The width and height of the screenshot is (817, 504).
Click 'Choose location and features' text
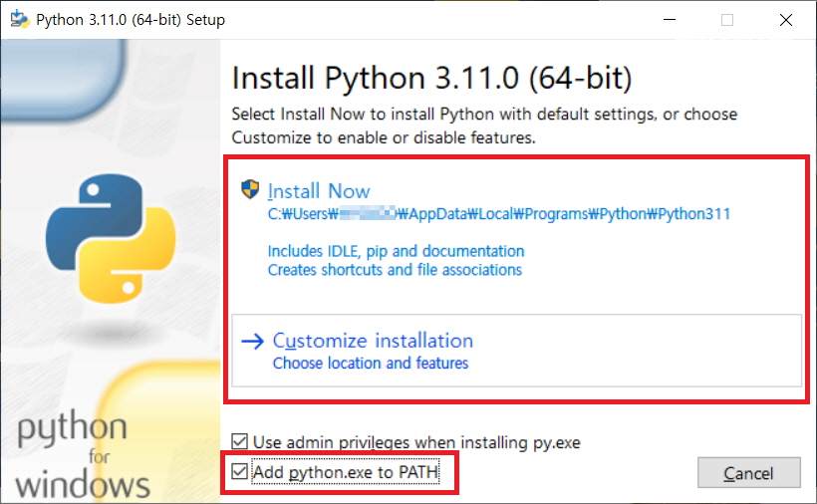pos(371,363)
